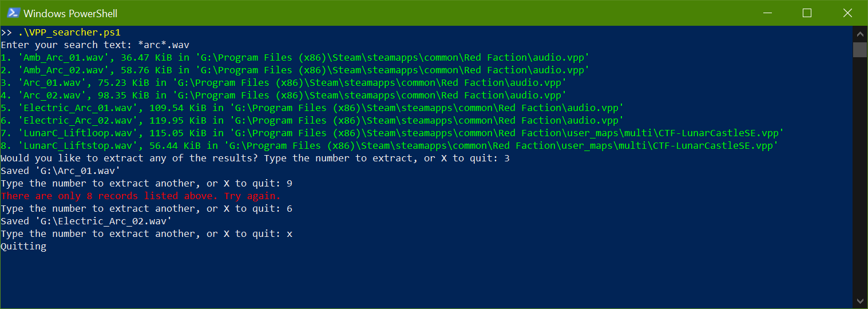Image resolution: width=868 pixels, height=309 pixels.
Task: Click the "Windows PowerShell" title text
Action: pos(70,13)
